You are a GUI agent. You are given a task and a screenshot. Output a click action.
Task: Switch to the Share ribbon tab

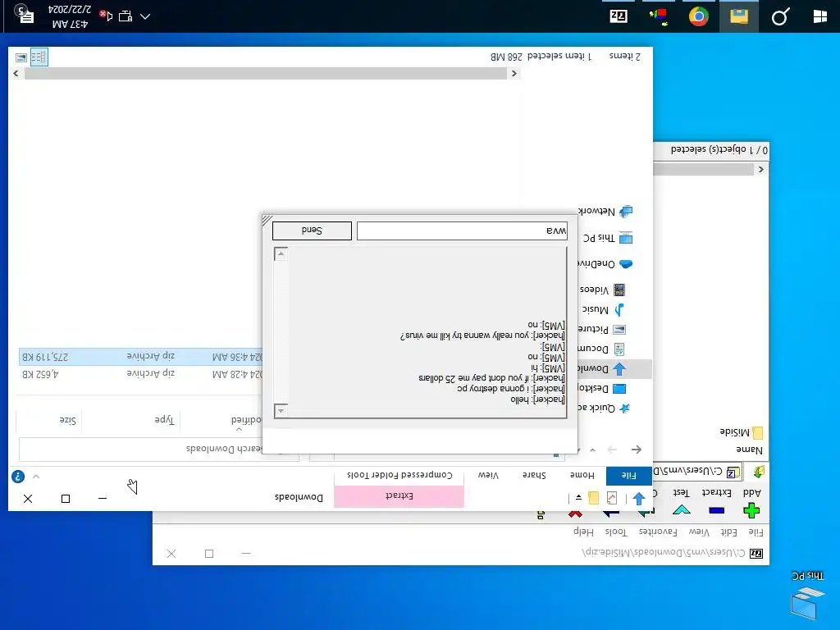[534, 475]
